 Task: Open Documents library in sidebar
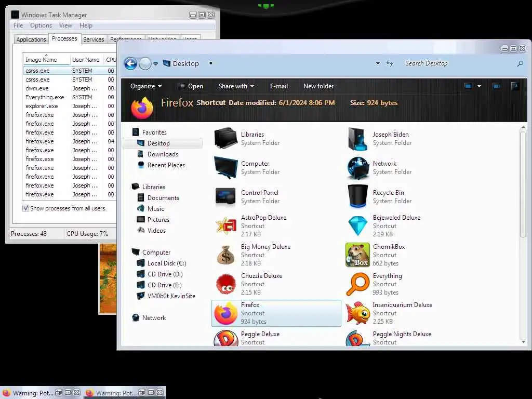pos(158,197)
